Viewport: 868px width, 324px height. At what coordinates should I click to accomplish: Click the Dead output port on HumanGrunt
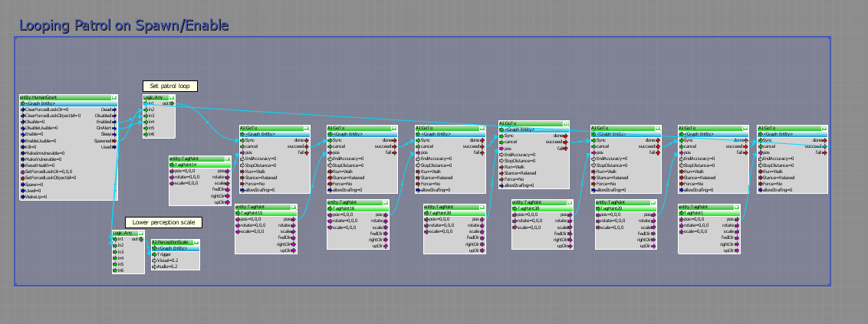click(x=114, y=110)
